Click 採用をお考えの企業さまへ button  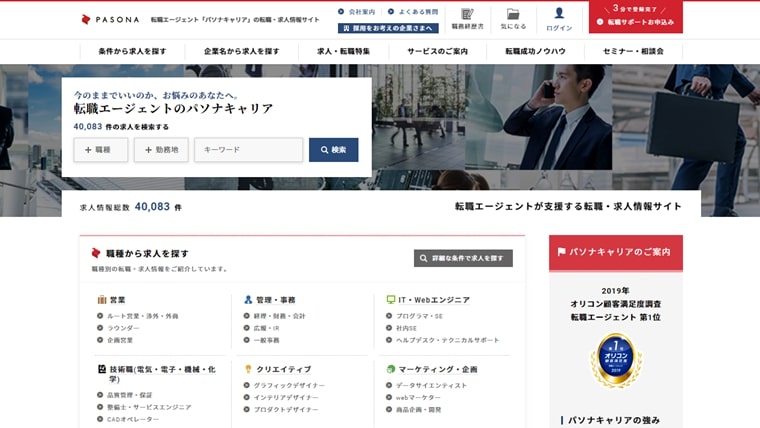[x=388, y=28]
